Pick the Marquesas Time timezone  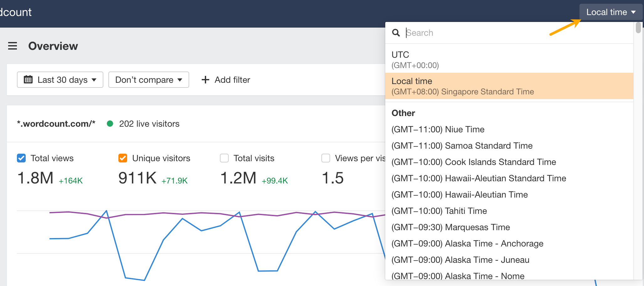tap(450, 227)
